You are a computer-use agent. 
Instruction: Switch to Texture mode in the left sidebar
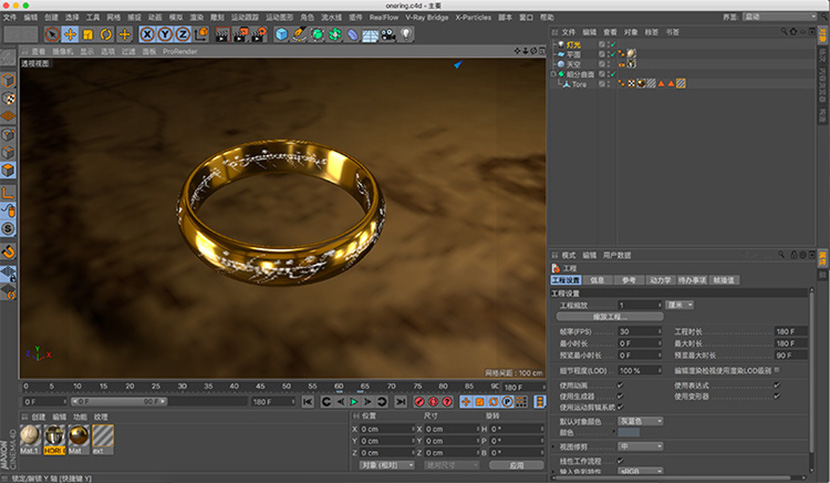tap(8, 99)
